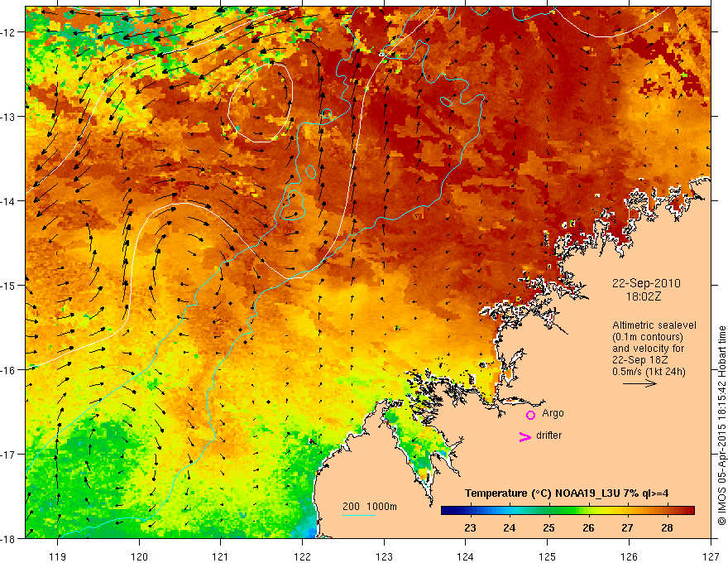728x563 pixels.
Task: Click the 28 tick label on colorbar
Action: (667, 527)
